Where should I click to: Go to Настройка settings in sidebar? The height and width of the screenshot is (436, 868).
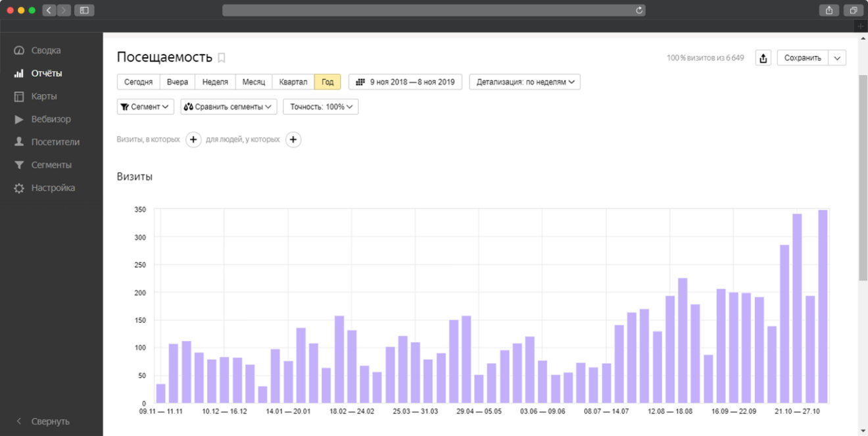(53, 188)
